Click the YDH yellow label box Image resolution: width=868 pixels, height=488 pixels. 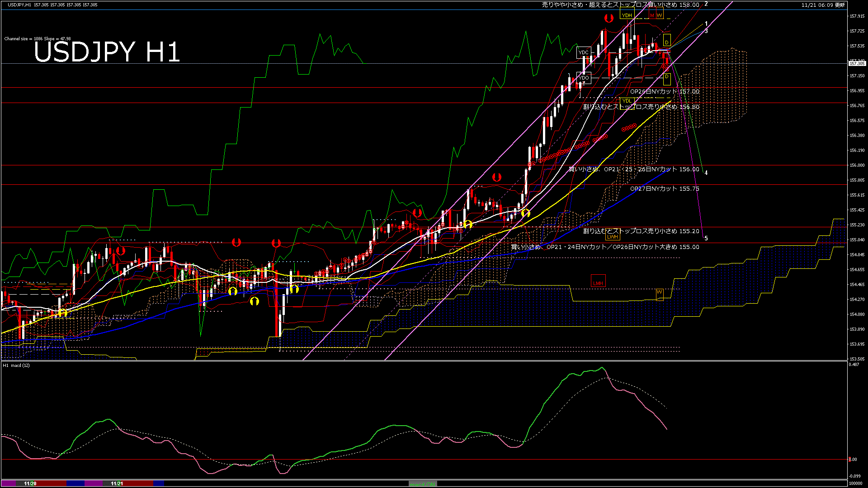[627, 15]
